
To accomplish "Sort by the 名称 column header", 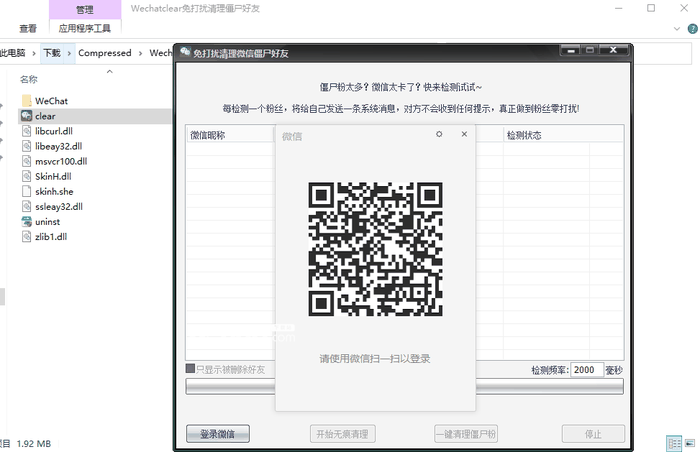I will point(29,80).
